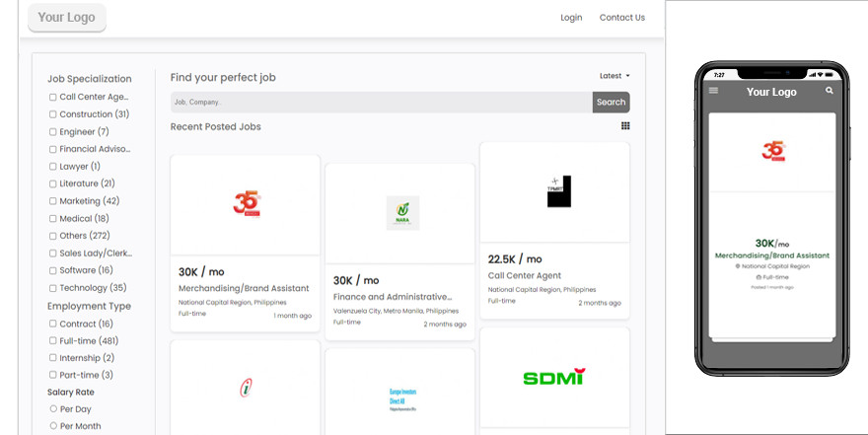Image resolution: width=868 pixels, height=435 pixels.
Task: Enable the Full-time (481) filter
Action: click(x=53, y=341)
